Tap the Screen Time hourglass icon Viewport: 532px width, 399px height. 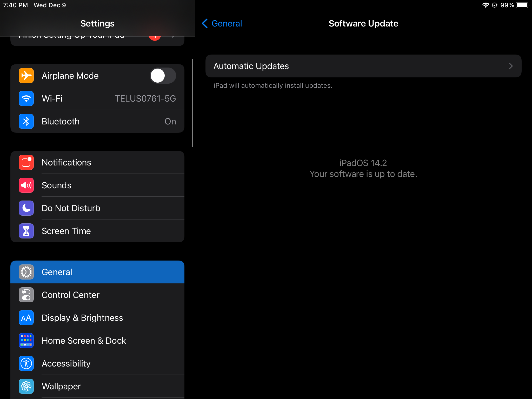pyautogui.click(x=26, y=231)
